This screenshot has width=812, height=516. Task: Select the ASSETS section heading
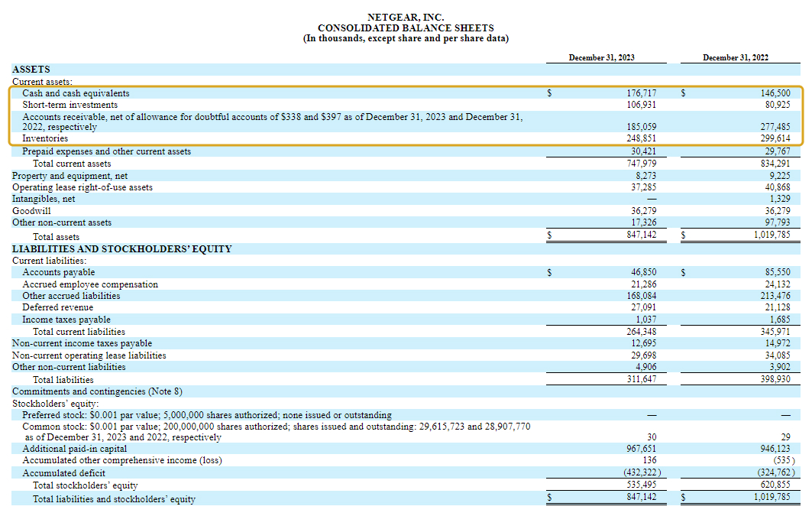pos(31,68)
